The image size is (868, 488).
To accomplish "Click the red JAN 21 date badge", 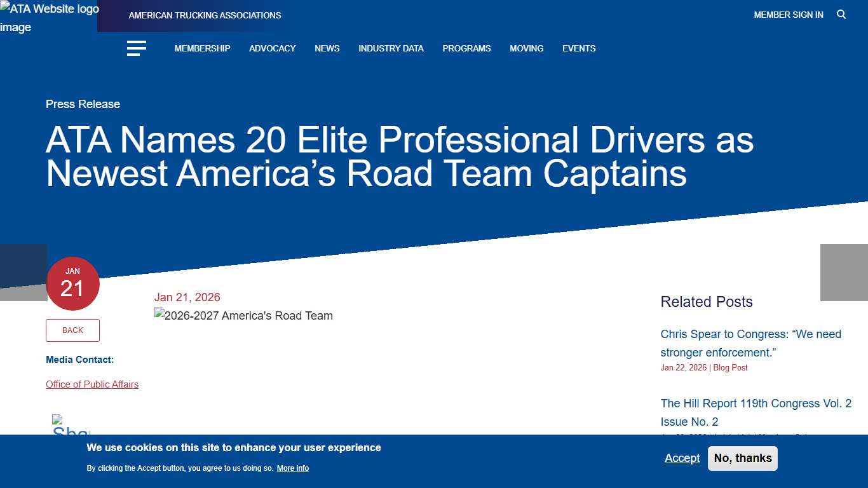I will [72, 283].
